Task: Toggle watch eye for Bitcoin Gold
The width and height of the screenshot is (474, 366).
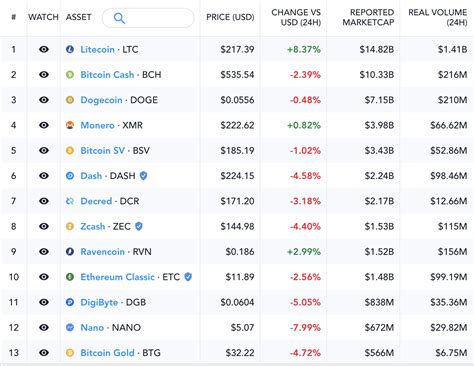Action: pyautogui.click(x=44, y=353)
